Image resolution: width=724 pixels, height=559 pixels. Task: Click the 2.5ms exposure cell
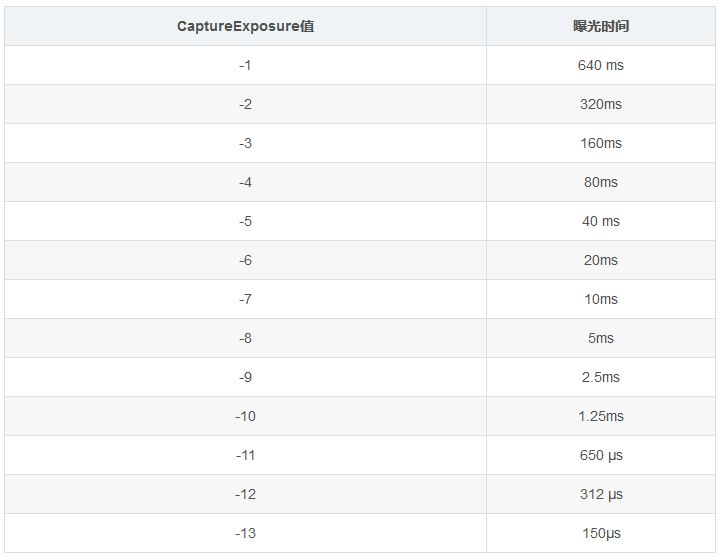coord(601,377)
